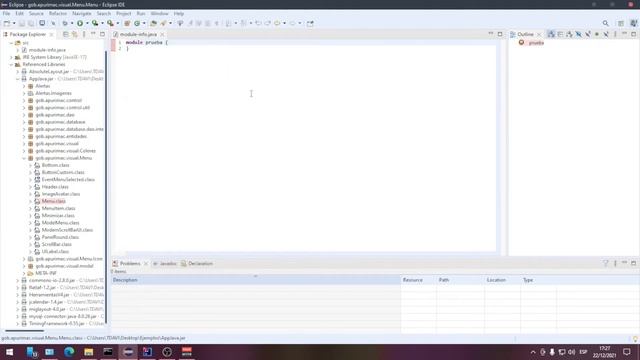Image resolution: width=640 pixels, height=360 pixels.
Task: Click the Description column header
Action: (x=256, y=280)
